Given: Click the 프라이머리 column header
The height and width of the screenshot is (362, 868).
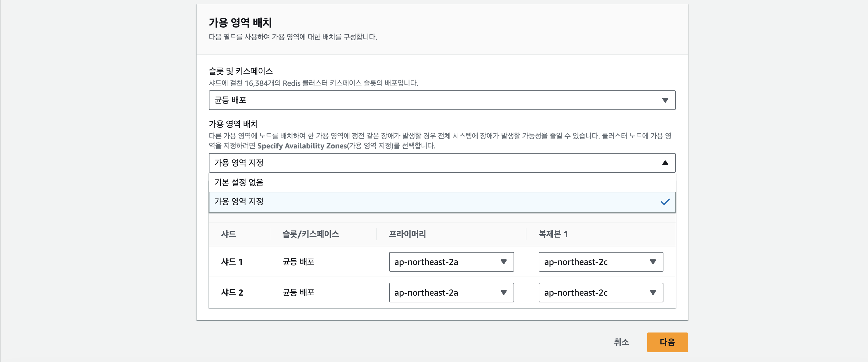Looking at the screenshot, I should click(x=407, y=234).
